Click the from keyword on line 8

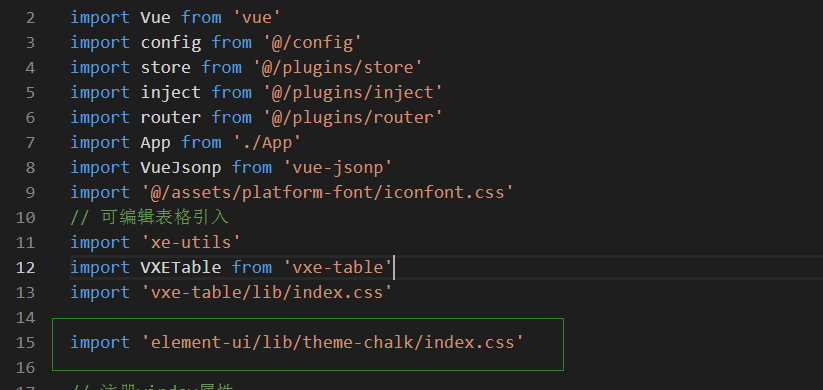(251, 167)
